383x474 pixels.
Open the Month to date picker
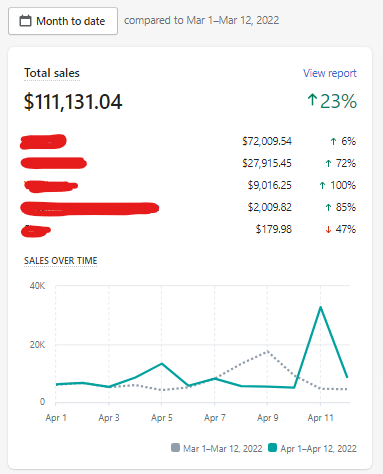click(x=63, y=21)
